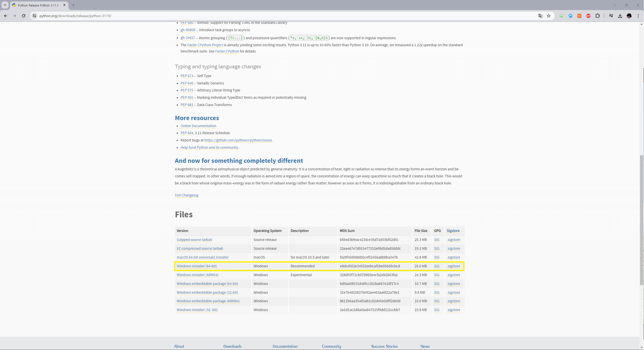Open the Chrome three-dot menu
Screen dimensions: 644x350
pyautogui.click(x=638, y=16)
